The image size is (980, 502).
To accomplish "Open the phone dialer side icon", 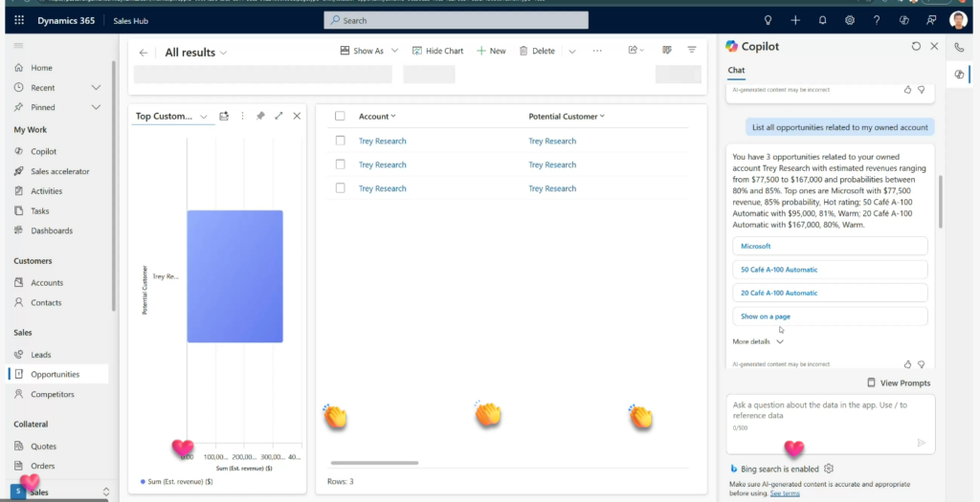I will click(959, 47).
